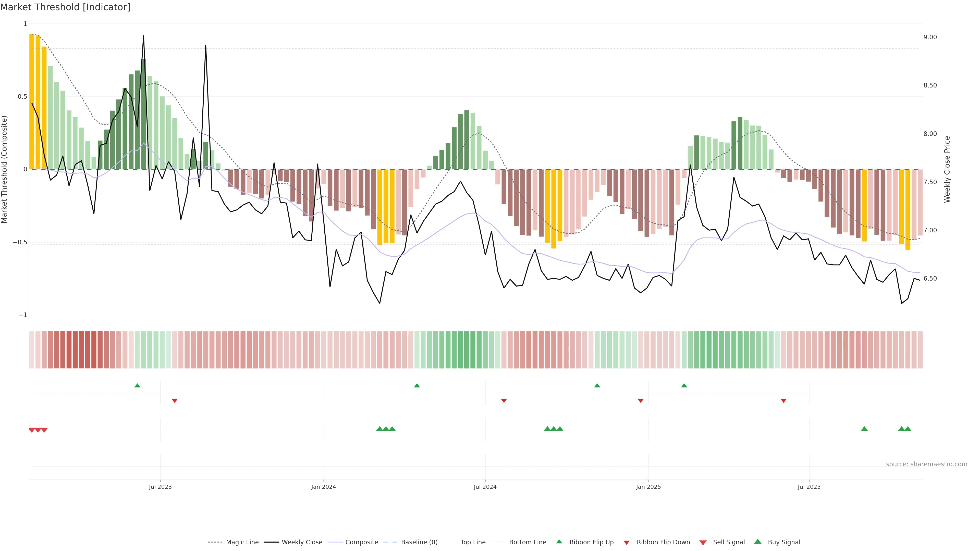980x551 pixels.
Task: Toggle Weekly Close legend entry
Action: pos(302,542)
